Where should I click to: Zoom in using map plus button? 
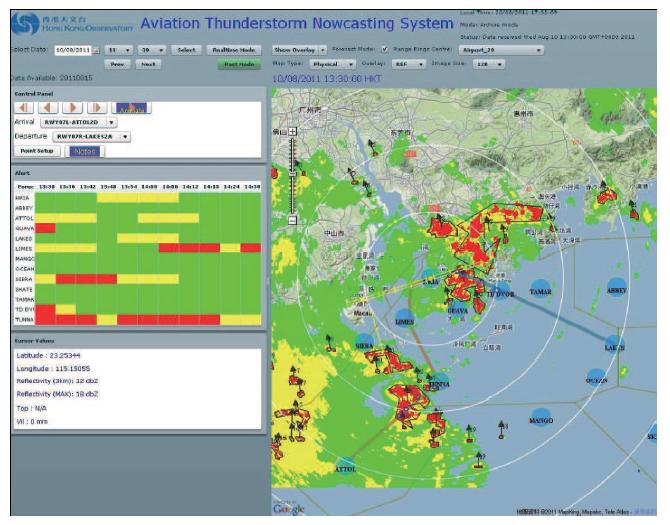click(292, 132)
